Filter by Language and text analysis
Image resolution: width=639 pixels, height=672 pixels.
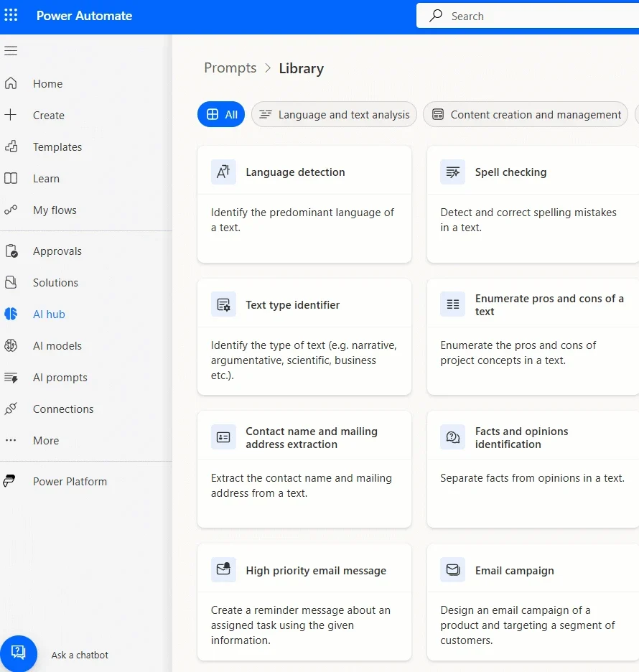point(334,114)
